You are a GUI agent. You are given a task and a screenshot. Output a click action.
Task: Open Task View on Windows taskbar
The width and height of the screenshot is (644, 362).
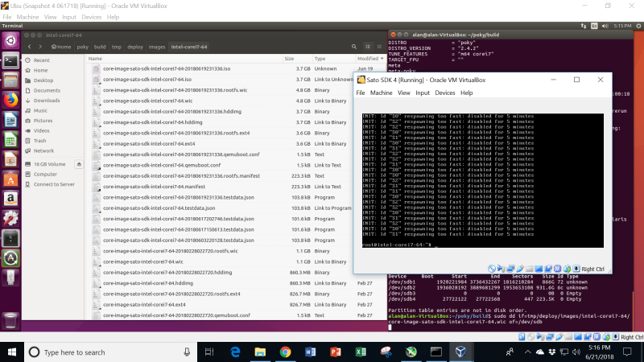tap(209, 352)
